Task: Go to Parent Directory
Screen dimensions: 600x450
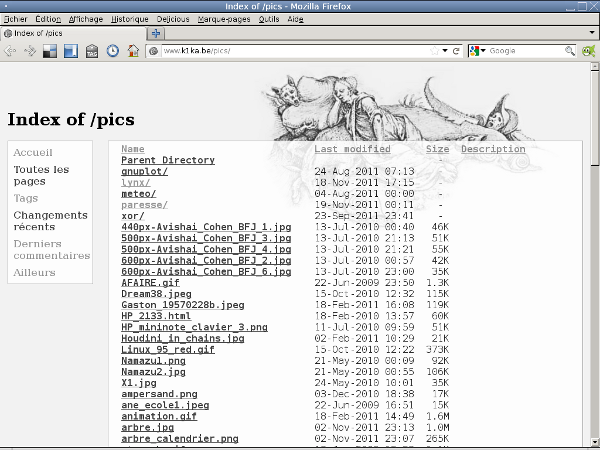Action: (168, 160)
